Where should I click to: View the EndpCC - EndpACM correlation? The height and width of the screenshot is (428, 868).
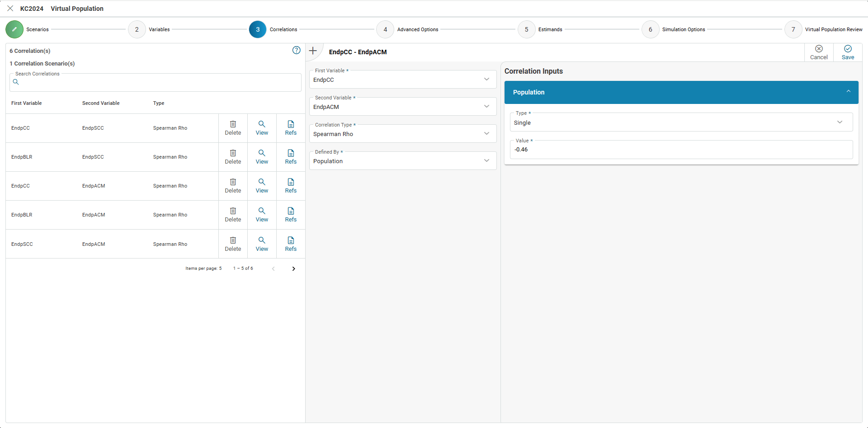coord(262,186)
